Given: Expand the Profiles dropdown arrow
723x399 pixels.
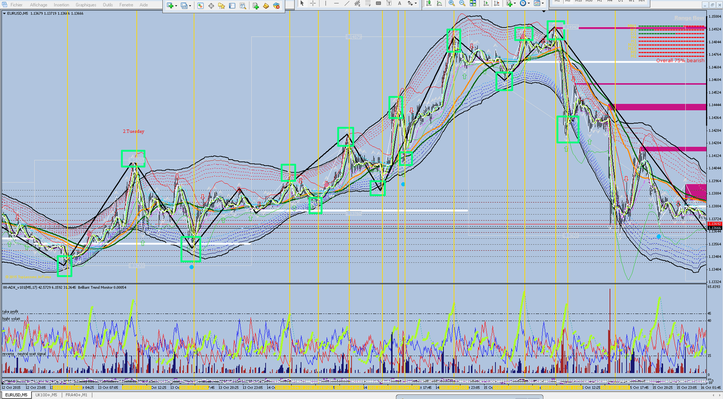Looking at the screenshot, I should click(x=190, y=6).
